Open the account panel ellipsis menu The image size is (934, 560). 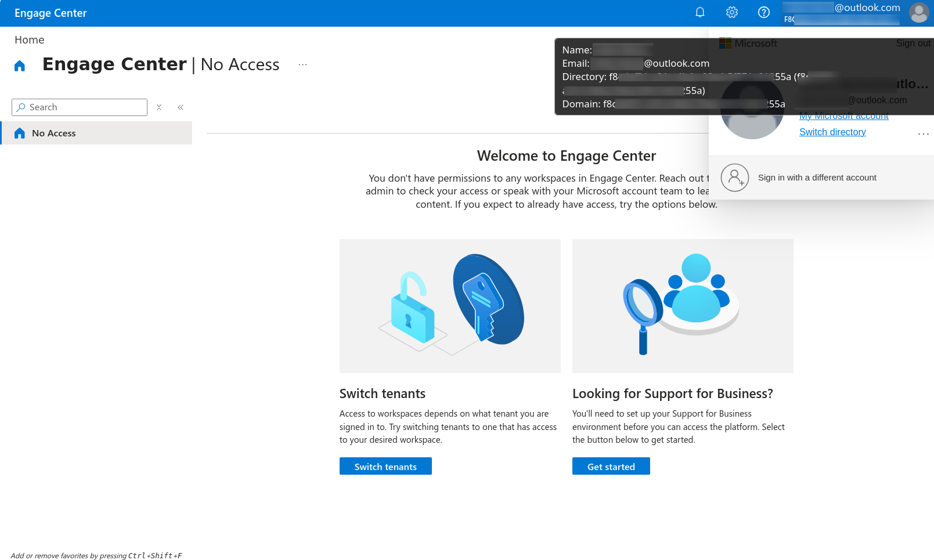pyautogui.click(x=923, y=134)
